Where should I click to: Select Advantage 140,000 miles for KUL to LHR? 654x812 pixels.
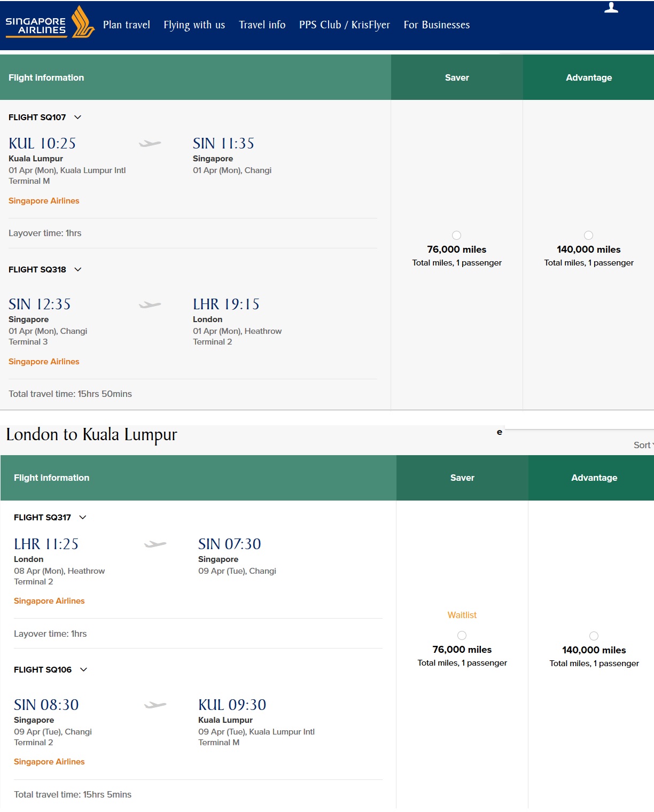click(x=588, y=236)
